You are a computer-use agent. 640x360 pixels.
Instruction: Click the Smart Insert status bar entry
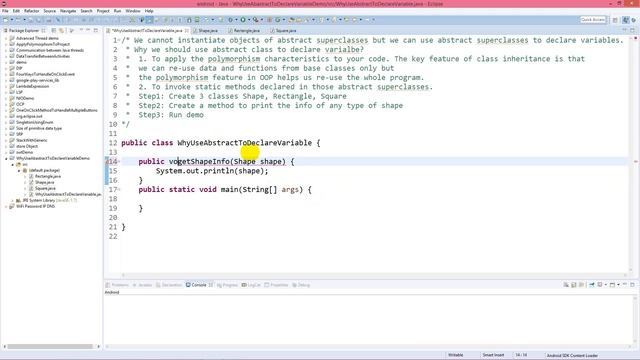click(x=493, y=355)
